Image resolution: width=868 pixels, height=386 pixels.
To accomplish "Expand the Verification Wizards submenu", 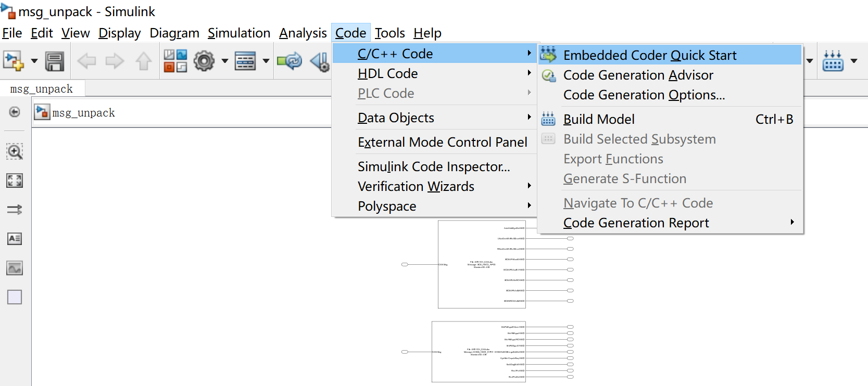I will tap(435, 186).
